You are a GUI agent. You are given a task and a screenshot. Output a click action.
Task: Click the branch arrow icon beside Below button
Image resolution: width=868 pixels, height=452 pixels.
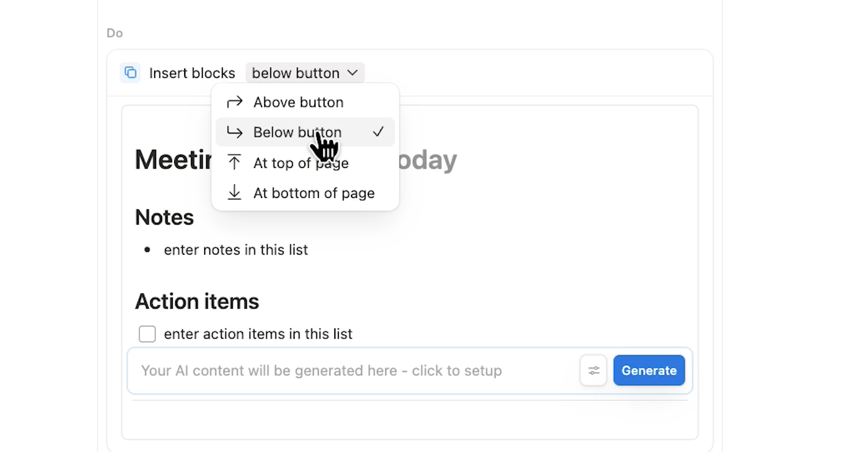[x=234, y=132]
